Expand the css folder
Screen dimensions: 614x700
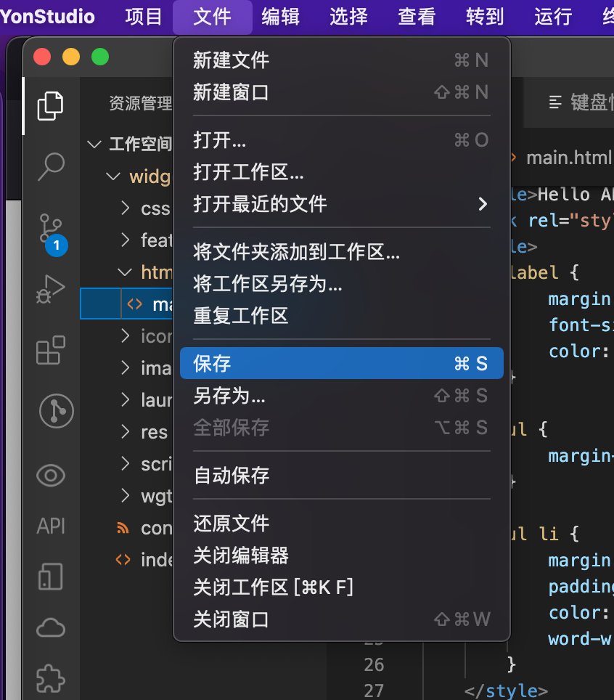click(x=155, y=209)
